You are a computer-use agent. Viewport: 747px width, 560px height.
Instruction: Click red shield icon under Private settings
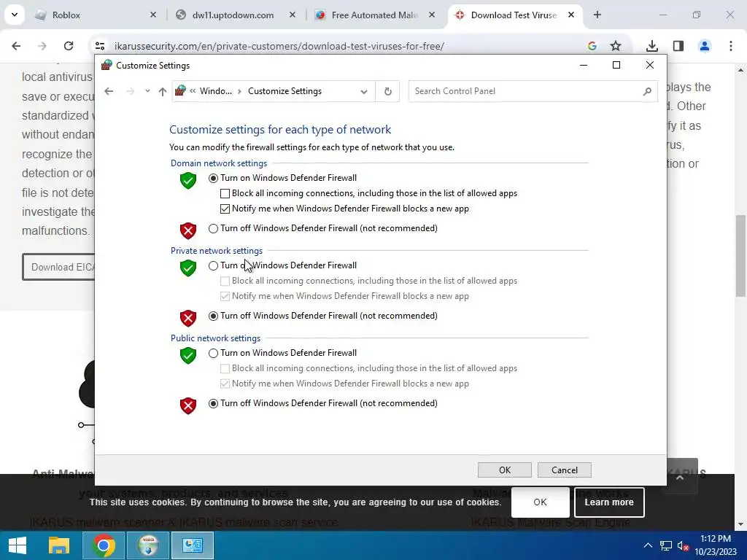[188, 319]
